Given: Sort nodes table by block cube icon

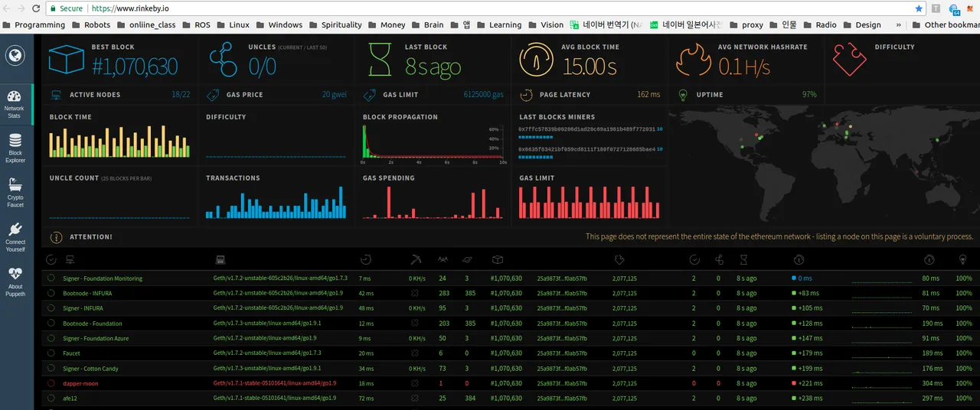Looking at the screenshot, I should (x=497, y=260).
